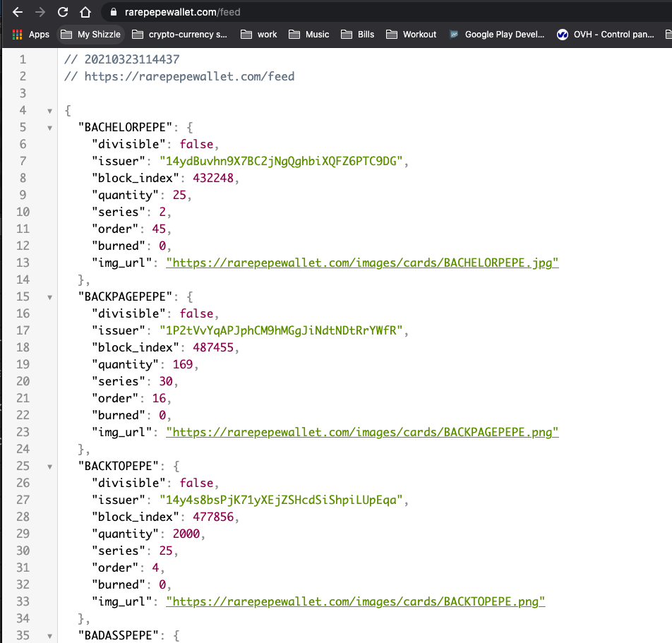672x643 pixels.
Task: Click issuer value 14y4s8bsPjK71yXEjZSHcdSiShpiLUpEqa
Action: click(281, 500)
